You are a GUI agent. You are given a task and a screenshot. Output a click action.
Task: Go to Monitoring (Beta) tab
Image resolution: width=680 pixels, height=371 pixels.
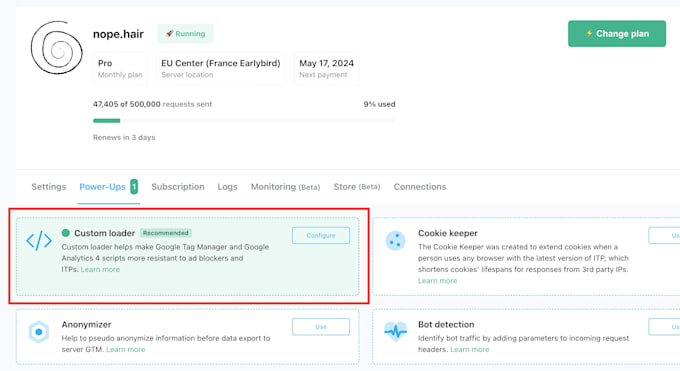point(285,187)
